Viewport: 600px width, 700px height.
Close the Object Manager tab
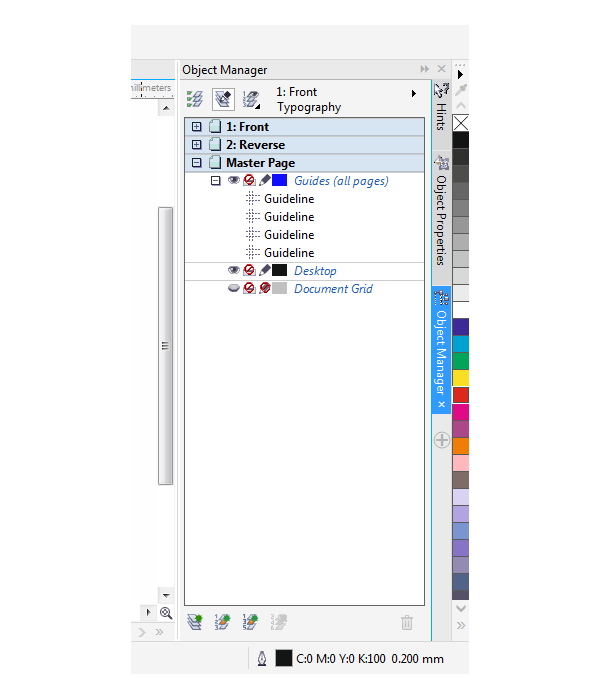coord(442,404)
